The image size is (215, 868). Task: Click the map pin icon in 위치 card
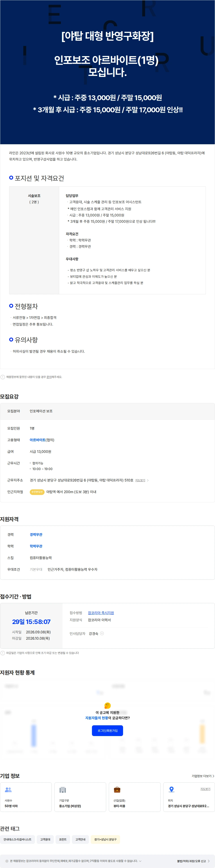point(172,789)
